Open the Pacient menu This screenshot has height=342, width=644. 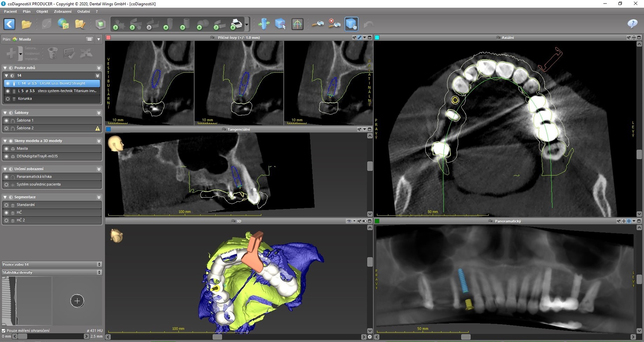coord(11,12)
